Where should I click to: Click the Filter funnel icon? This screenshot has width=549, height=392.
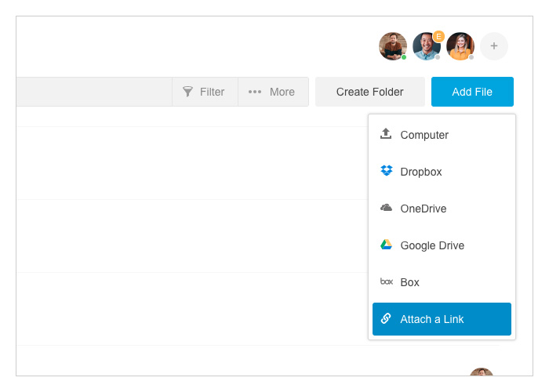(x=187, y=92)
